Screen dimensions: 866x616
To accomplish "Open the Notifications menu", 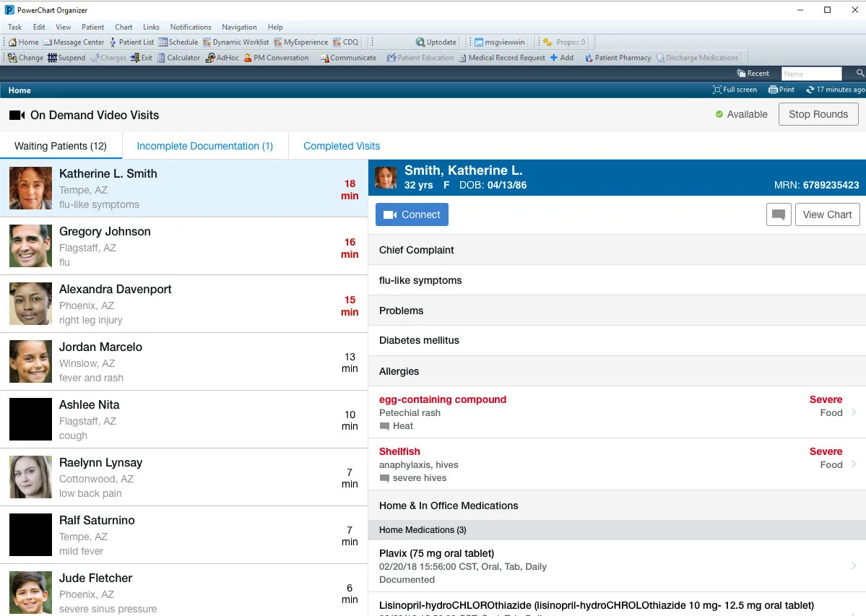I will click(191, 27).
